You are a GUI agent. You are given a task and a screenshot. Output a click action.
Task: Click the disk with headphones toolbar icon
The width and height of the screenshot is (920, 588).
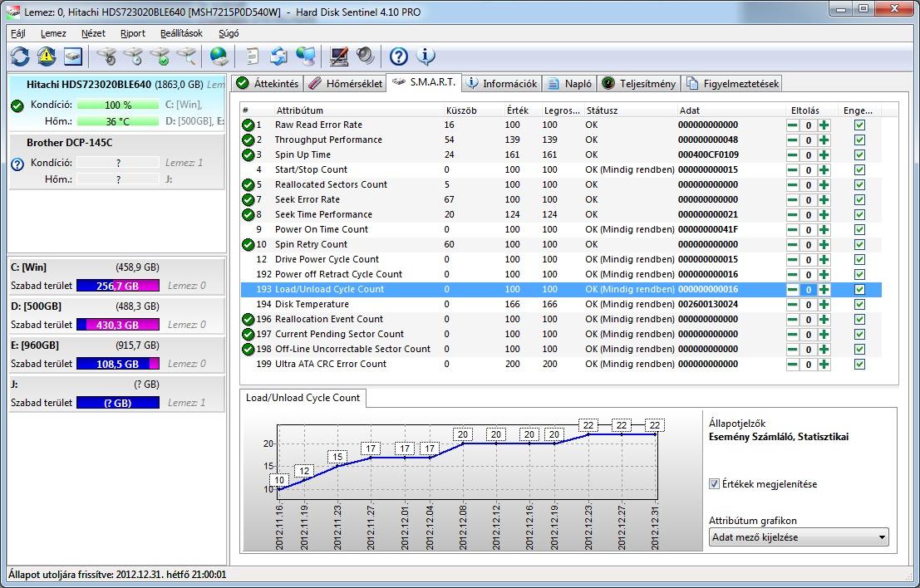point(106,56)
